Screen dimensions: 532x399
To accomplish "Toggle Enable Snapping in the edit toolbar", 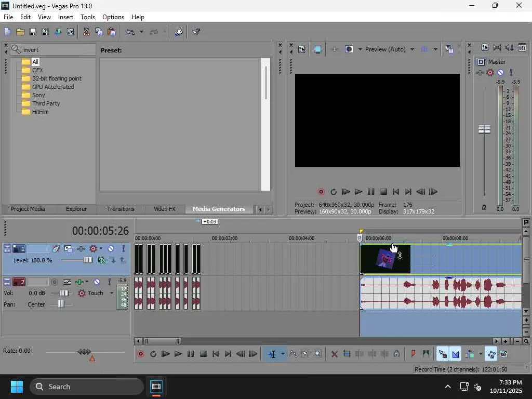I will pyautogui.click(x=443, y=354).
